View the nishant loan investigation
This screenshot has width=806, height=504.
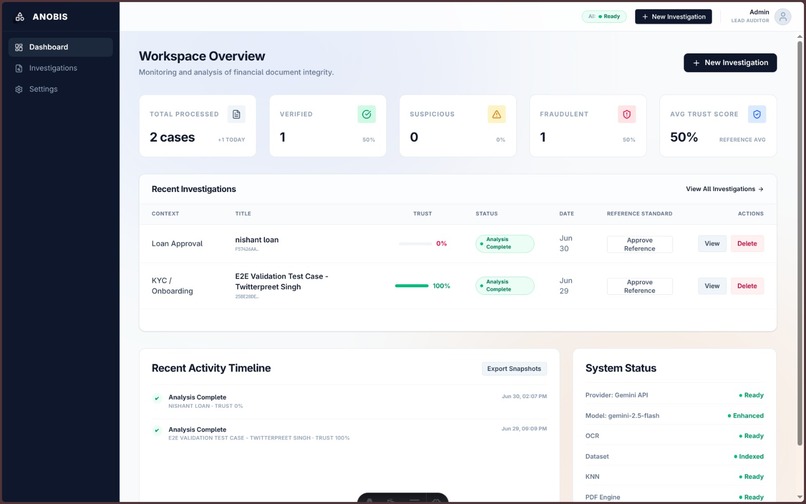pos(712,244)
